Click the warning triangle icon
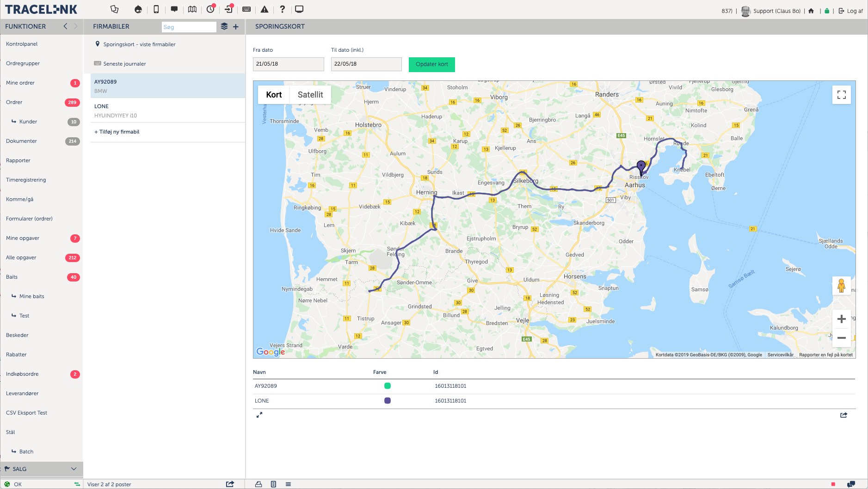This screenshot has width=868, height=489. [265, 9]
